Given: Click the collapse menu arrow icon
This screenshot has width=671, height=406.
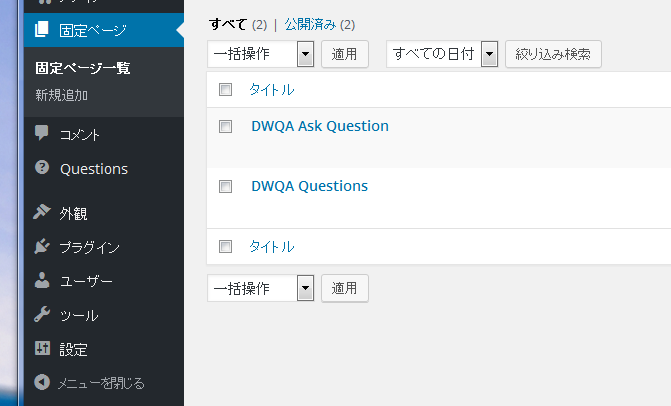Looking at the screenshot, I should [x=42, y=382].
